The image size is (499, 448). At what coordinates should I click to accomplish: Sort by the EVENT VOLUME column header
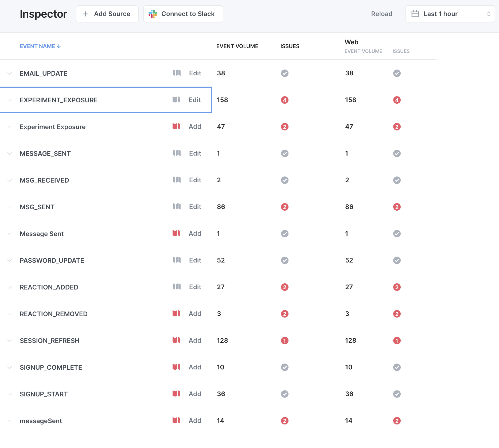[x=237, y=46]
